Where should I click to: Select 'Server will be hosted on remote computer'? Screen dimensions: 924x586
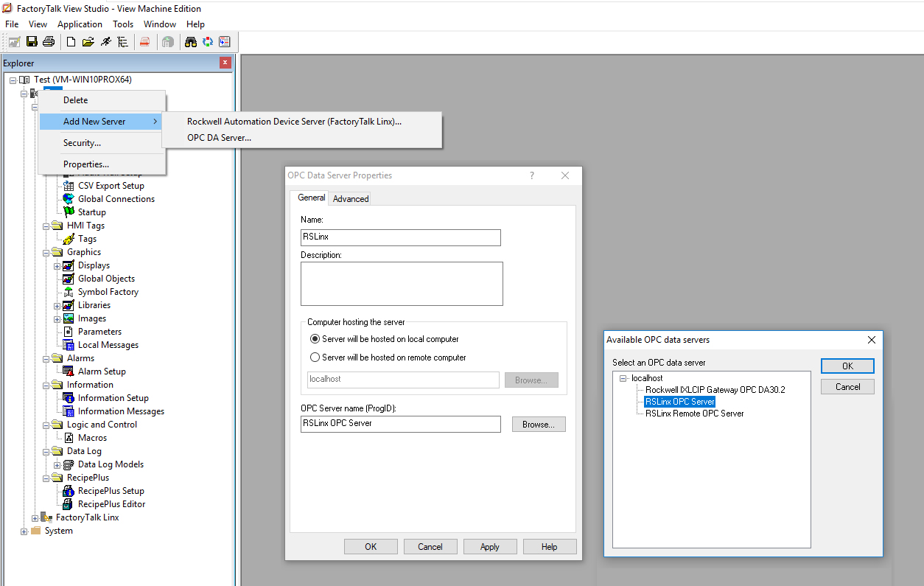coord(315,357)
